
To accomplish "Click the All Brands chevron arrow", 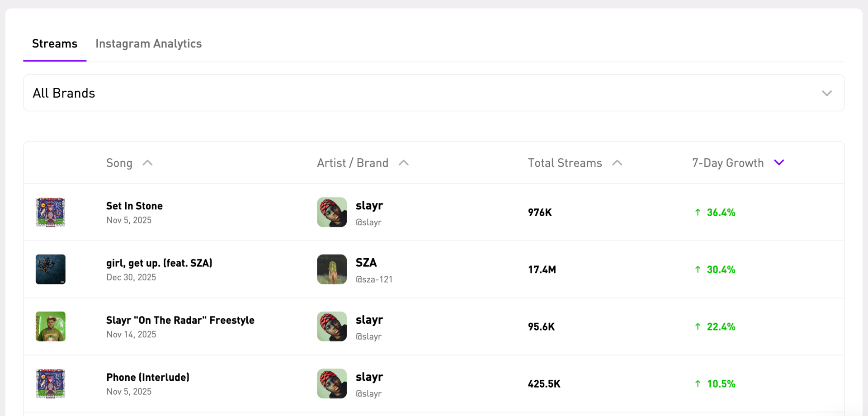I will coord(827,93).
